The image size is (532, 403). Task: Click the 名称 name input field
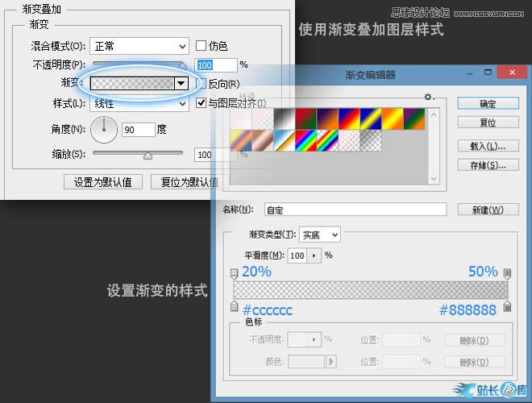pos(353,210)
